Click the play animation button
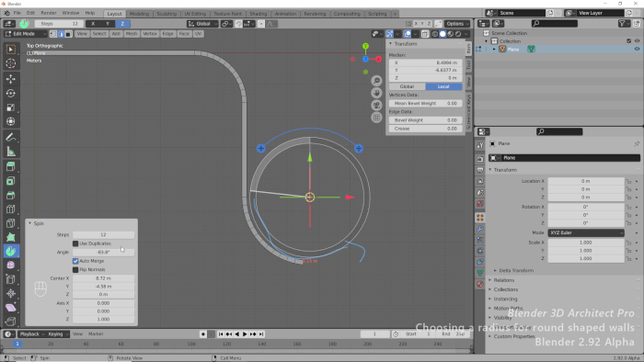 pos(245,334)
